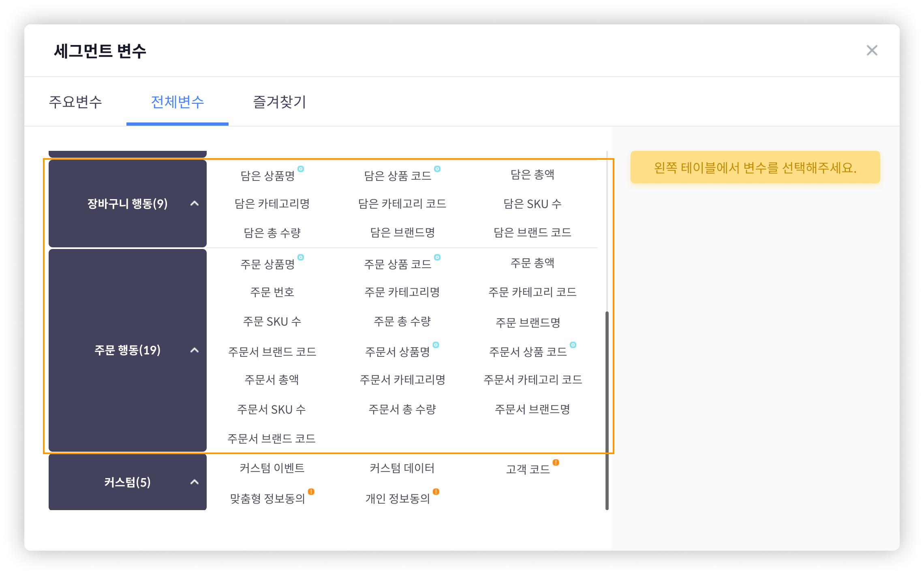Switch to the 주요변수 tab
The image size is (924, 575).
coord(75,102)
